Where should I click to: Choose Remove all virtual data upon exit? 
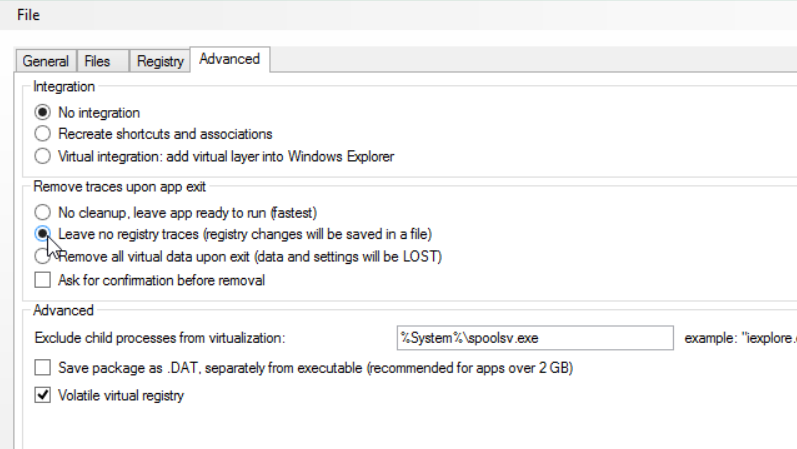pos(42,256)
